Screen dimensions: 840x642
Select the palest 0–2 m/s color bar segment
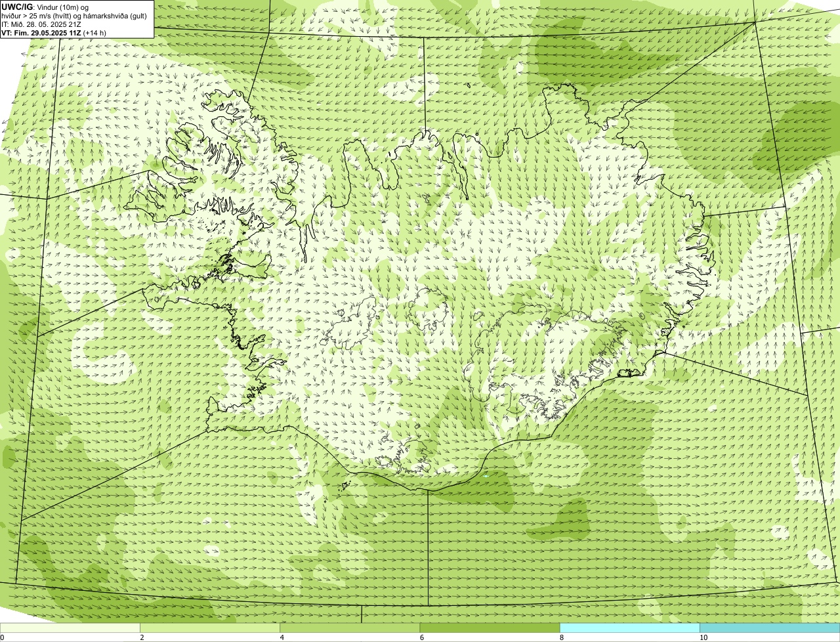tap(70, 628)
